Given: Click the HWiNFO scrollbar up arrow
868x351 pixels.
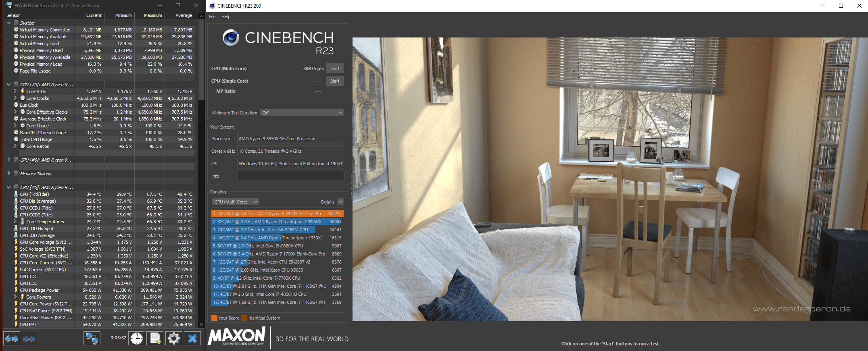Looking at the screenshot, I should coord(201,16).
